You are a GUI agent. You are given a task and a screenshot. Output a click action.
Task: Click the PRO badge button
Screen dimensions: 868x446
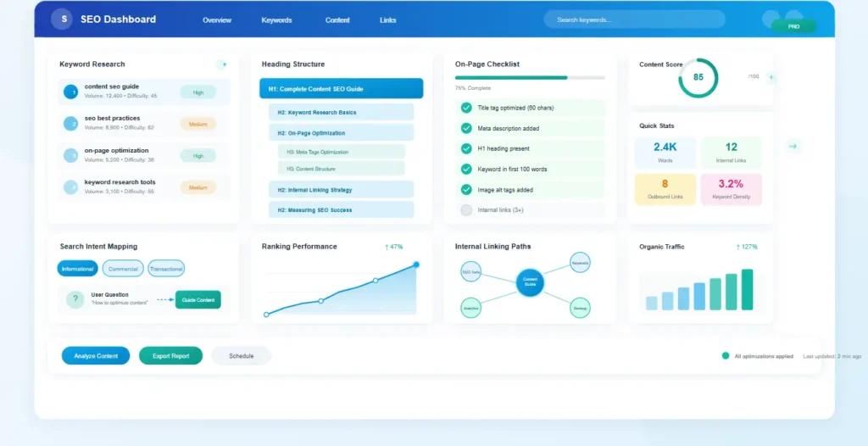793,26
